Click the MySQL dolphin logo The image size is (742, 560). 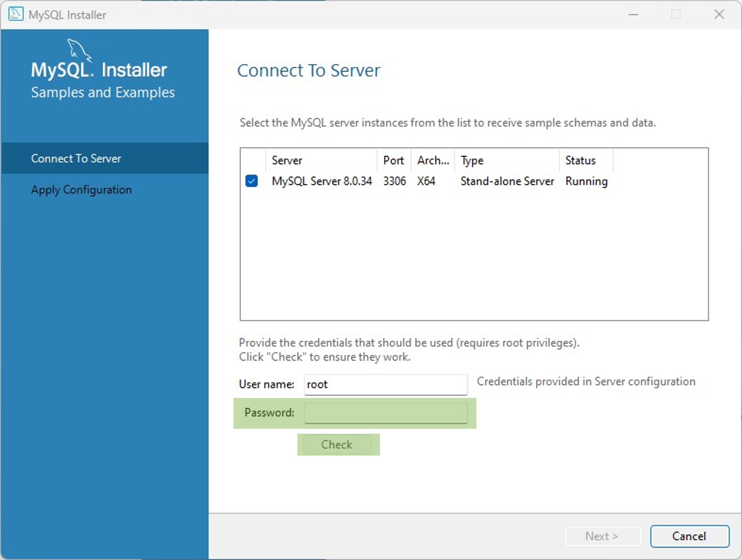(x=79, y=50)
